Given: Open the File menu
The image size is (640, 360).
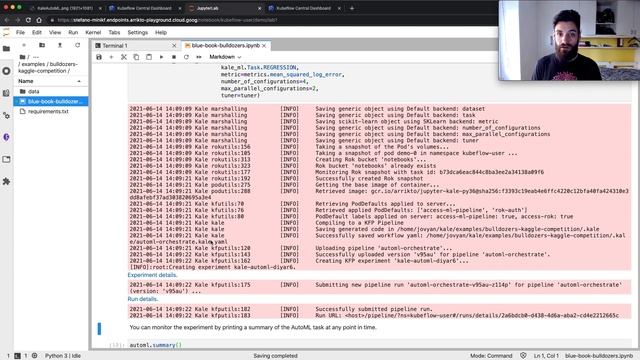Looking at the screenshot, I should click(x=20, y=32).
